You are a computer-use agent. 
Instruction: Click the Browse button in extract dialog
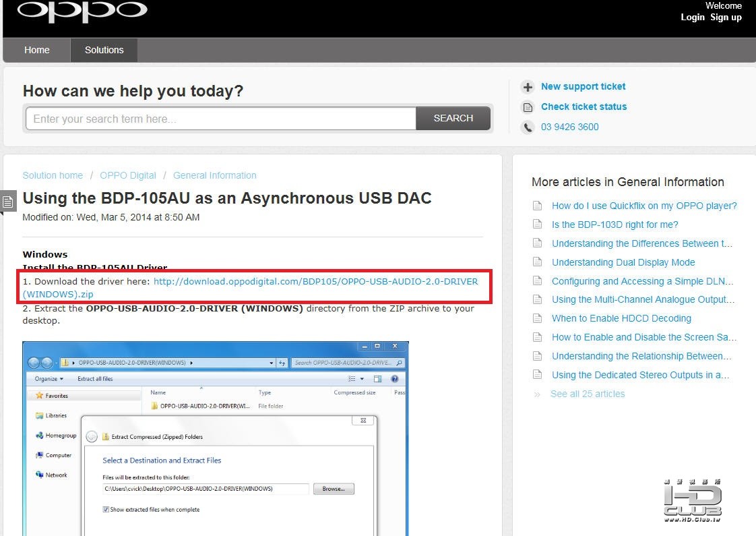click(x=334, y=489)
